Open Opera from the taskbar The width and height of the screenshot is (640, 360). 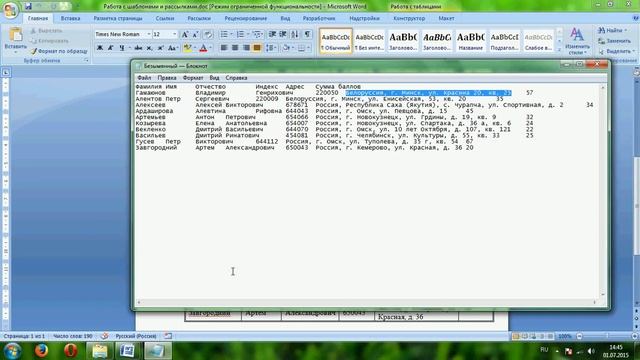(x=71, y=351)
